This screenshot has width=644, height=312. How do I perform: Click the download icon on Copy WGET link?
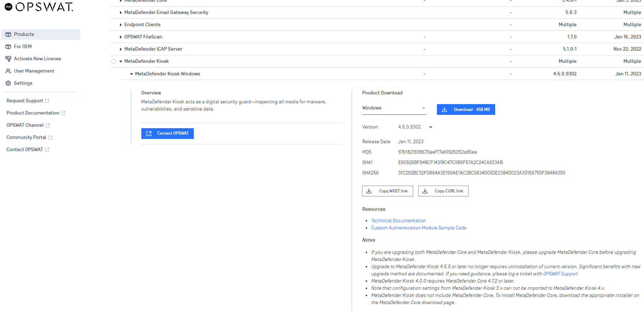(369, 191)
